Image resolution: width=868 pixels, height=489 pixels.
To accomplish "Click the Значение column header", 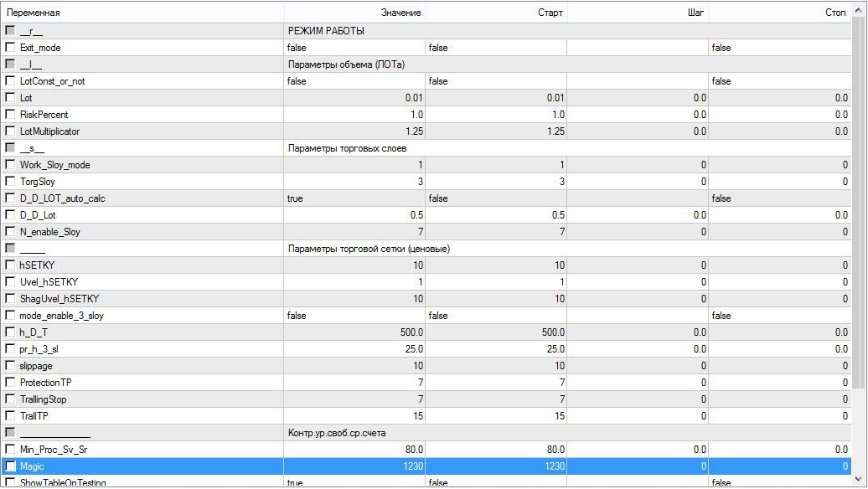I will tap(354, 13).
